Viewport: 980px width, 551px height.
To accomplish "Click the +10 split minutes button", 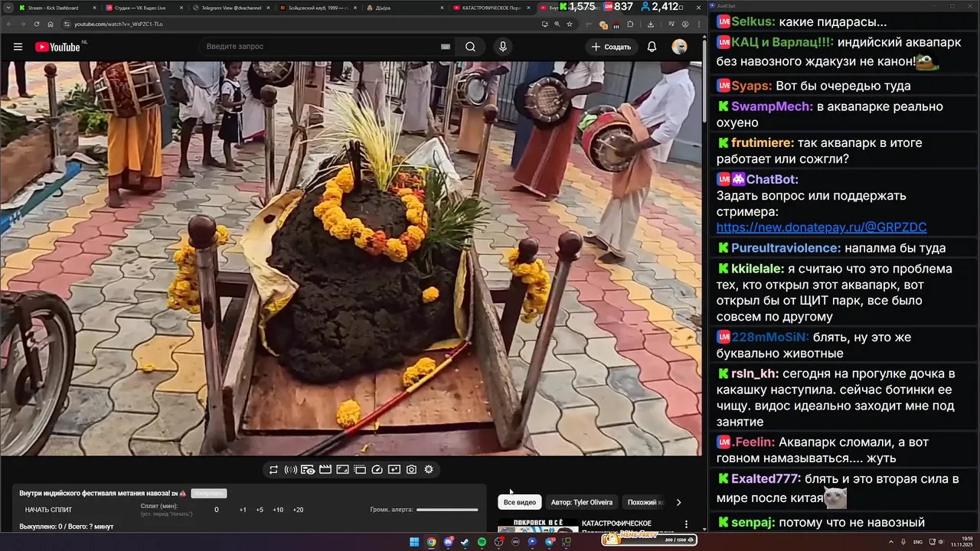I will 278,510.
